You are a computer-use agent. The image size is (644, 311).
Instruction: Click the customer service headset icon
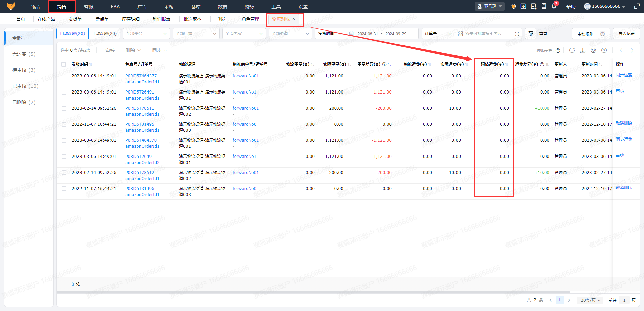(513, 6)
